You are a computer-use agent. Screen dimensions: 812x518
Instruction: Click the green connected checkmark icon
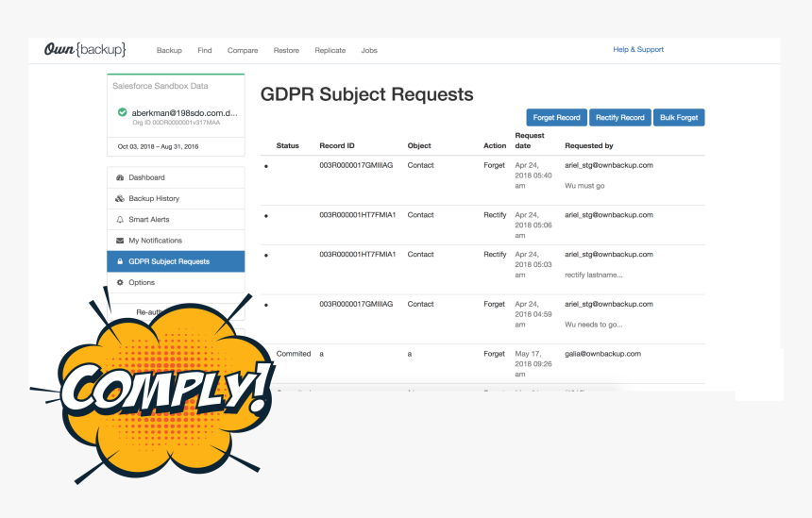(x=122, y=112)
